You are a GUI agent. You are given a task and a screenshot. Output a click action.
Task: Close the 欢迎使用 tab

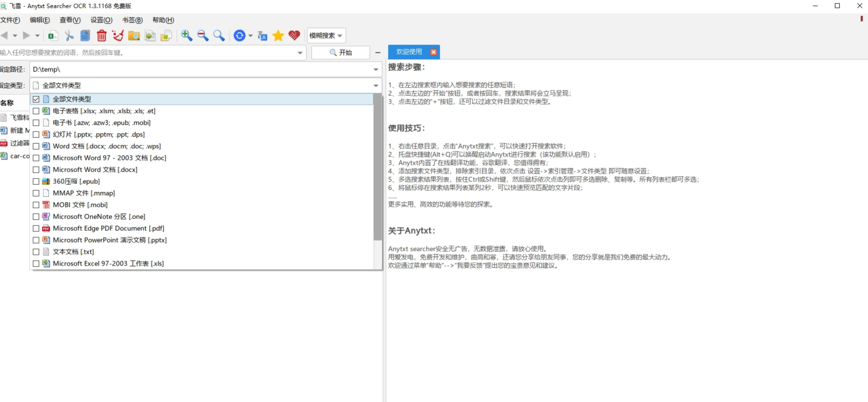434,52
